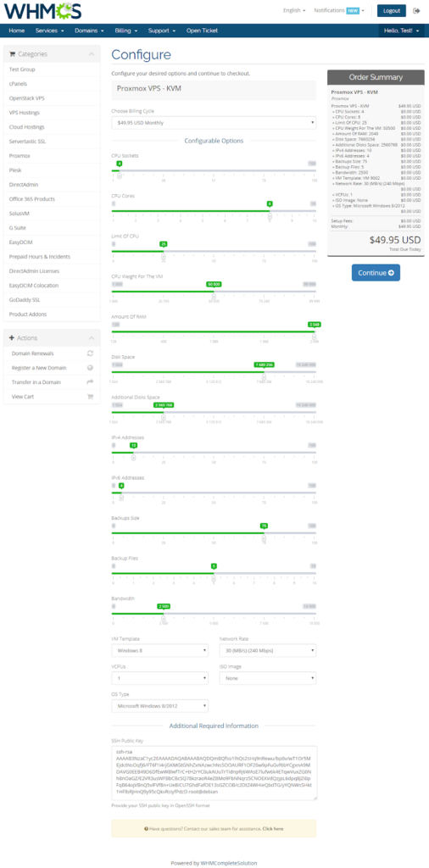Open the Notifications dropdown
Image resolution: width=429 pixels, height=868 pixels.
(x=339, y=10)
